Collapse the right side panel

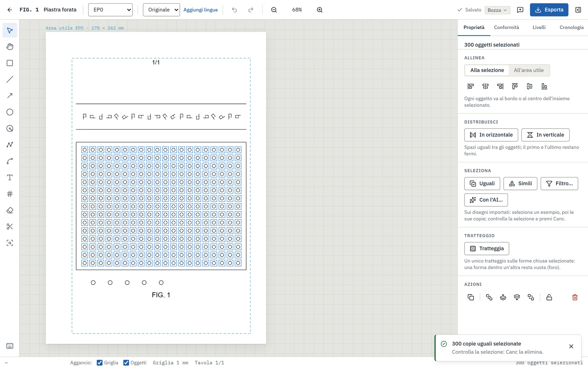578,10
